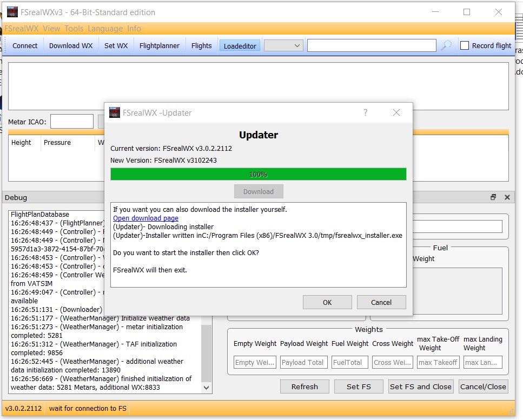This screenshot has width=523, height=420.
Task: Click the FSrealWX app icon in title bar
Action: click(12, 12)
